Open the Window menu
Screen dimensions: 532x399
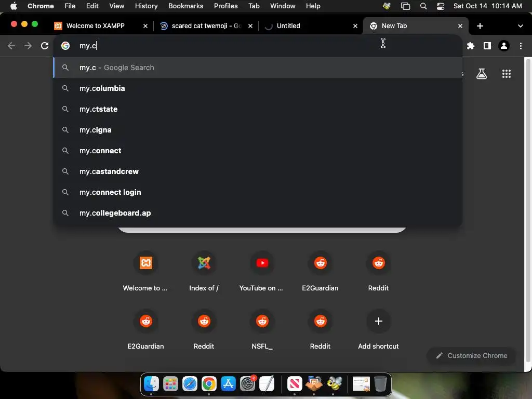[283, 6]
